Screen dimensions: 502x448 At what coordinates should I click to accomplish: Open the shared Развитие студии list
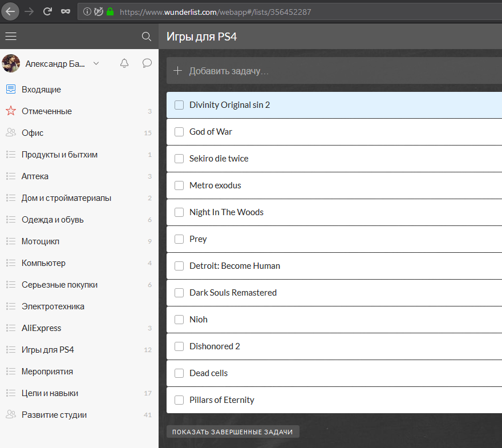54,415
